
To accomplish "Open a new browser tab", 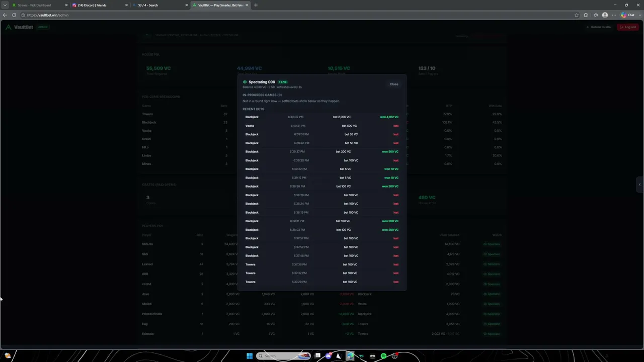I will pos(256,5).
